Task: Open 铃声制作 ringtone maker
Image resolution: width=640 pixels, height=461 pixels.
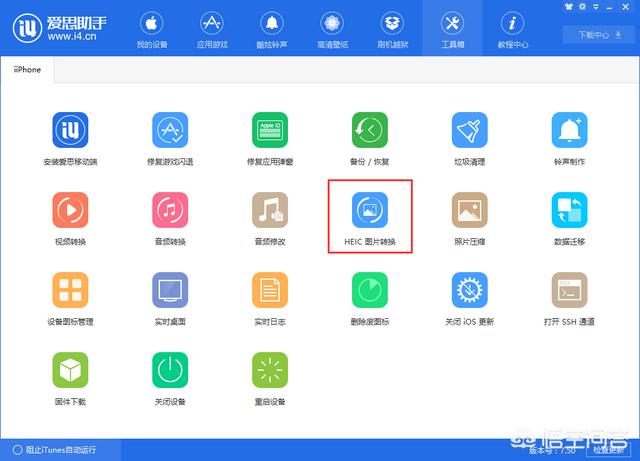Action: click(570, 130)
